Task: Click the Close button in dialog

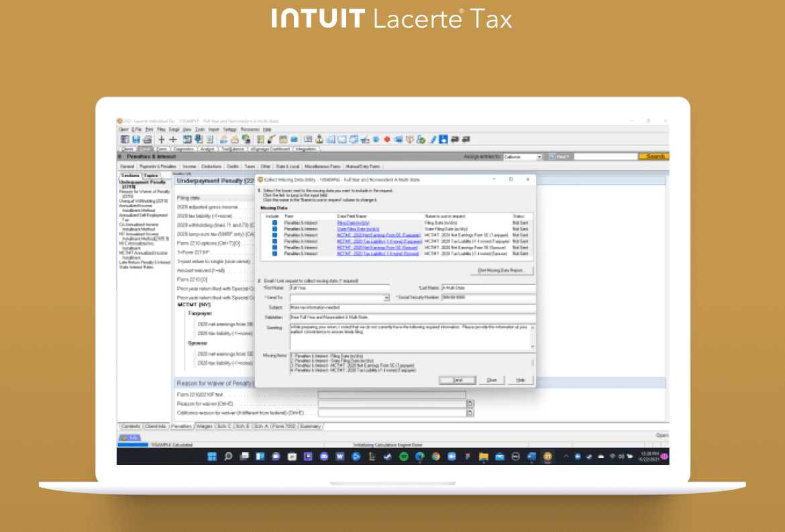Action: 492,380
